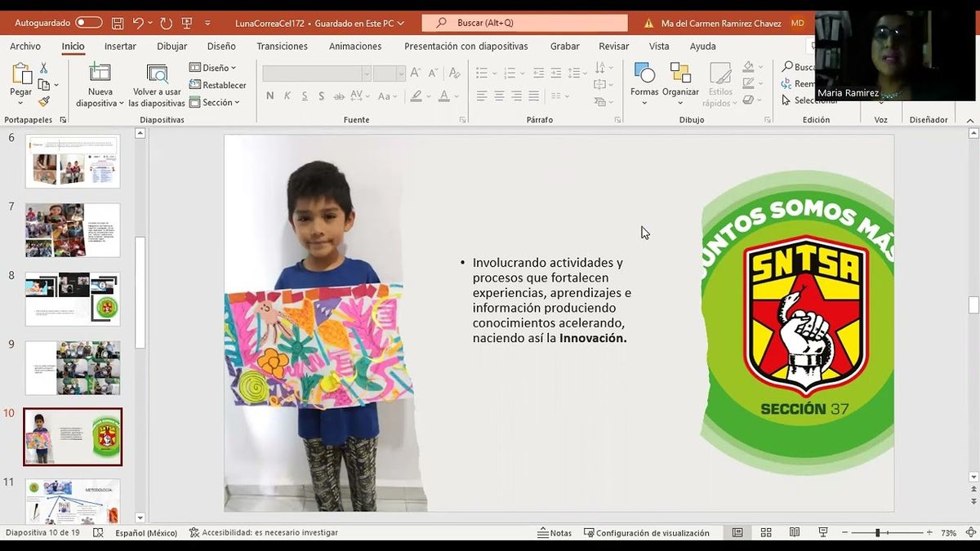Toggle strikethrough ab formatting

coord(339,96)
